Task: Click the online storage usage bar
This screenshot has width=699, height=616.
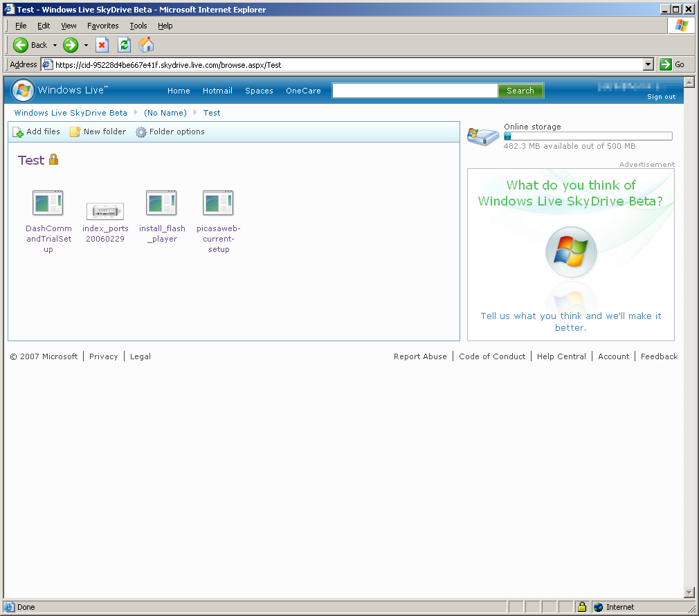Action: [588, 136]
